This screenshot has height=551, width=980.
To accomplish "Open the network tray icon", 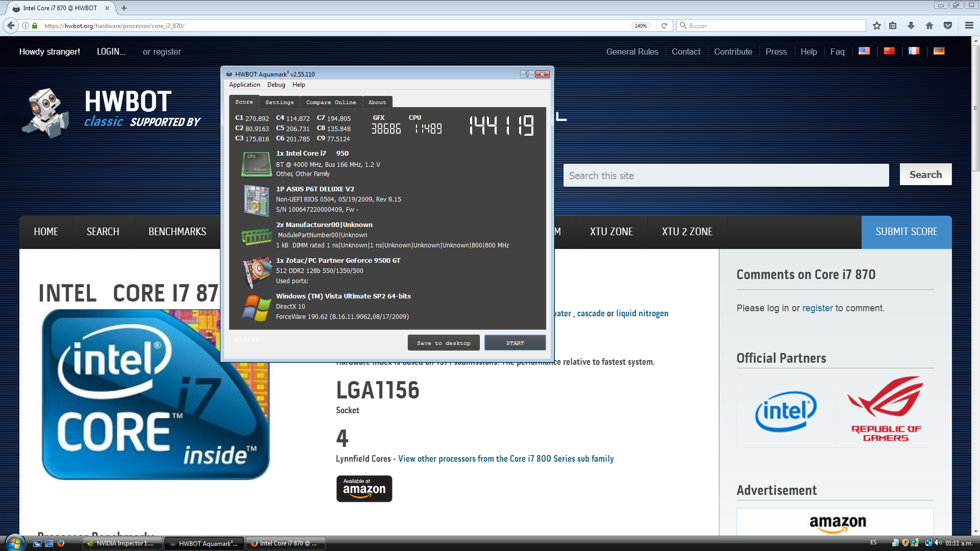I will pos(928,543).
